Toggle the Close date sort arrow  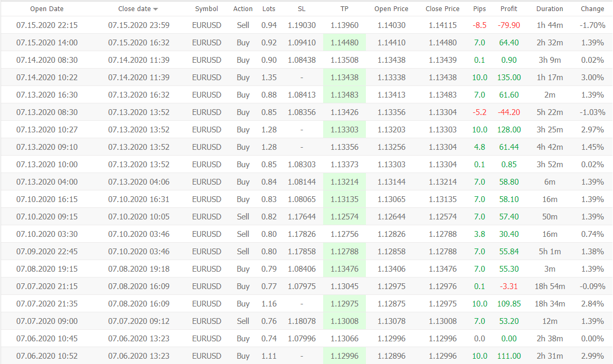tap(156, 9)
